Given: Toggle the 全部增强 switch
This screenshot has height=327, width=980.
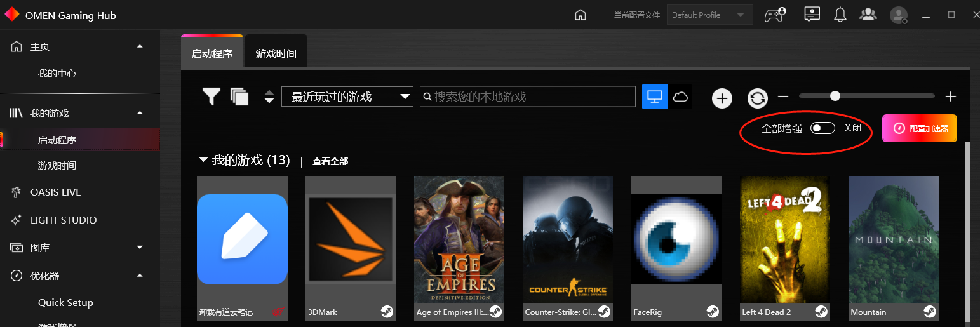Looking at the screenshot, I should [822, 128].
